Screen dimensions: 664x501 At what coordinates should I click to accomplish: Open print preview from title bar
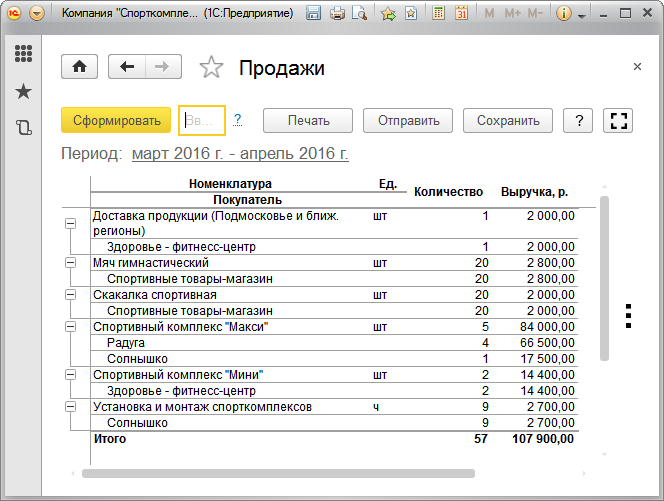click(x=360, y=14)
